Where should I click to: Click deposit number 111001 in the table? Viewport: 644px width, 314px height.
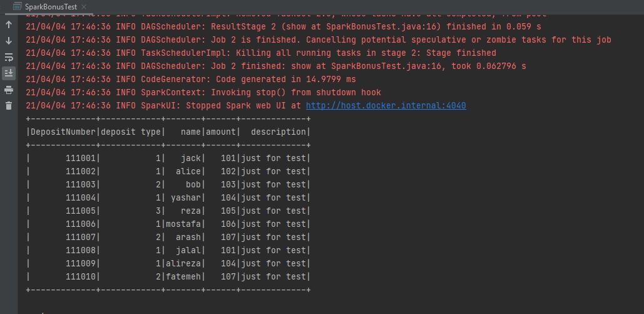coord(81,158)
